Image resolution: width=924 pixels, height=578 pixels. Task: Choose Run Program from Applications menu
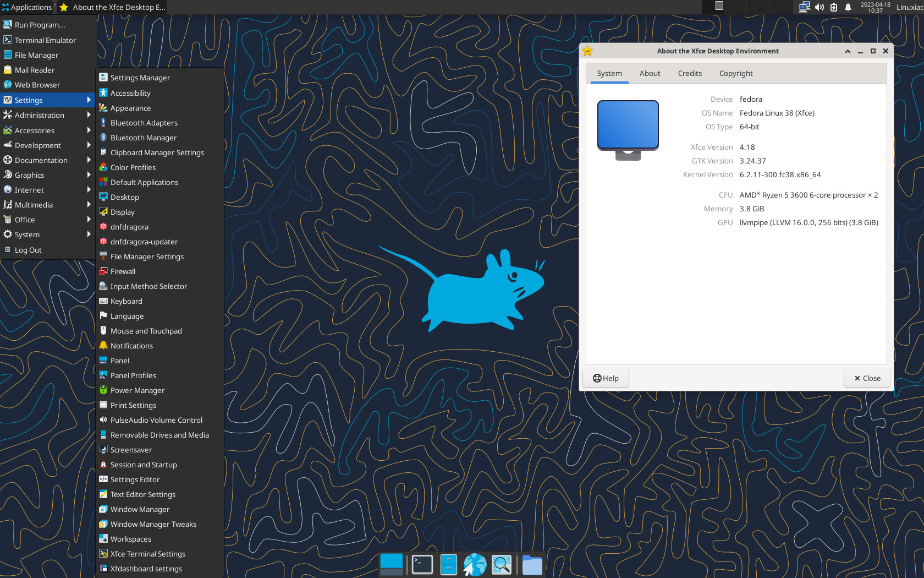[47, 25]
